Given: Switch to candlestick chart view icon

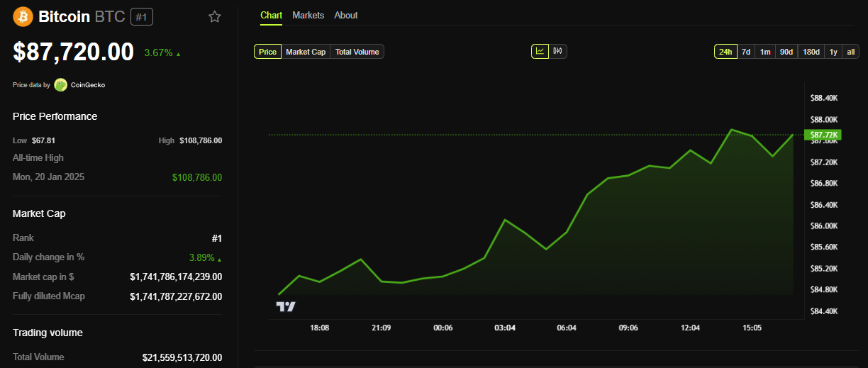Looking at the screenshot, I should point(558,51).
